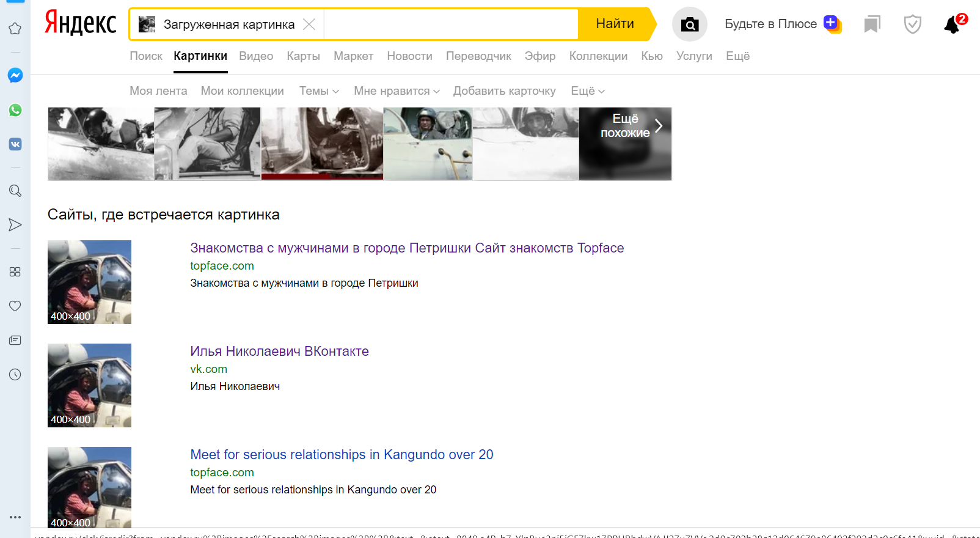
Task: Open thumbnail of the Kangundo result
Action: point(89,487)
